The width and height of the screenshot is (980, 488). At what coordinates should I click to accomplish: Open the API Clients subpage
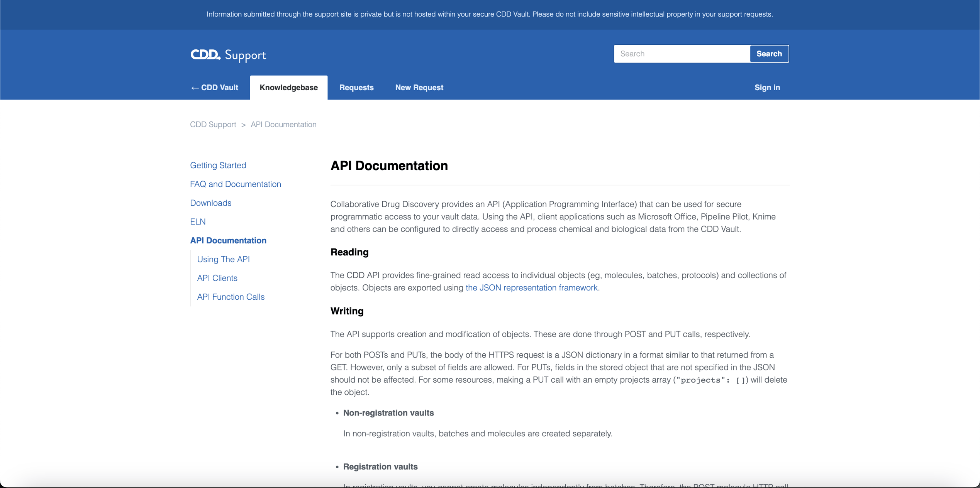[217, 278]
